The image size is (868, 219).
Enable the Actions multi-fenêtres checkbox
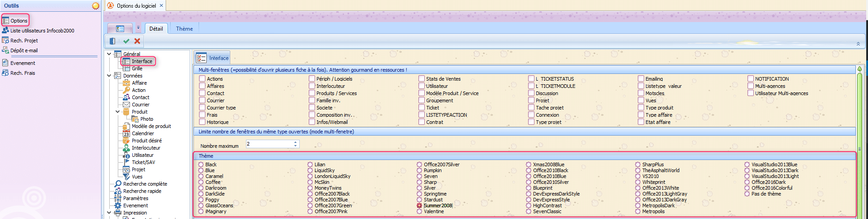(202, 79)
